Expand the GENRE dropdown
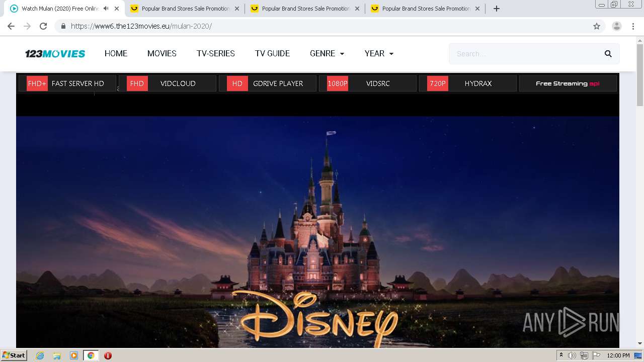Viewport: 644px width, 362px height. point(327,53)
